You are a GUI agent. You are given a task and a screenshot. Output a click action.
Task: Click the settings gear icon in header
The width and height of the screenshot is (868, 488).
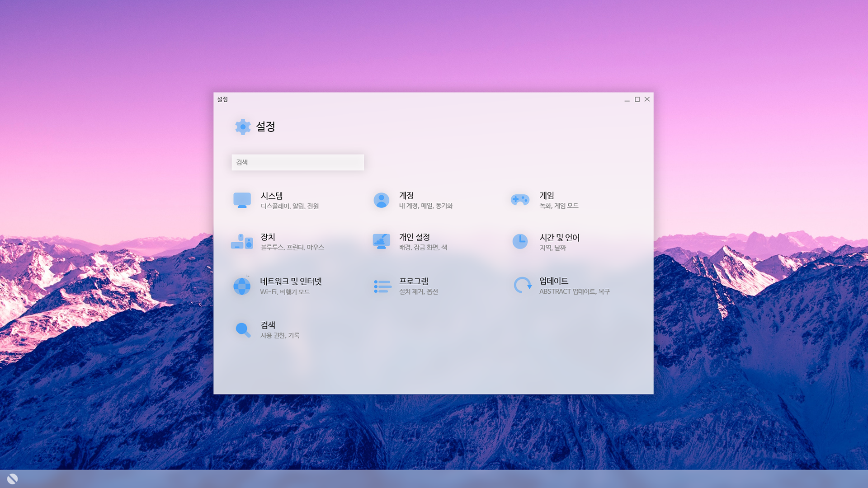click(x=243, y=127)
